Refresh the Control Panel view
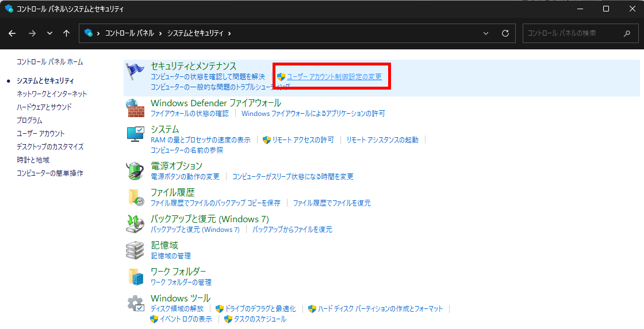 (505, 33)
